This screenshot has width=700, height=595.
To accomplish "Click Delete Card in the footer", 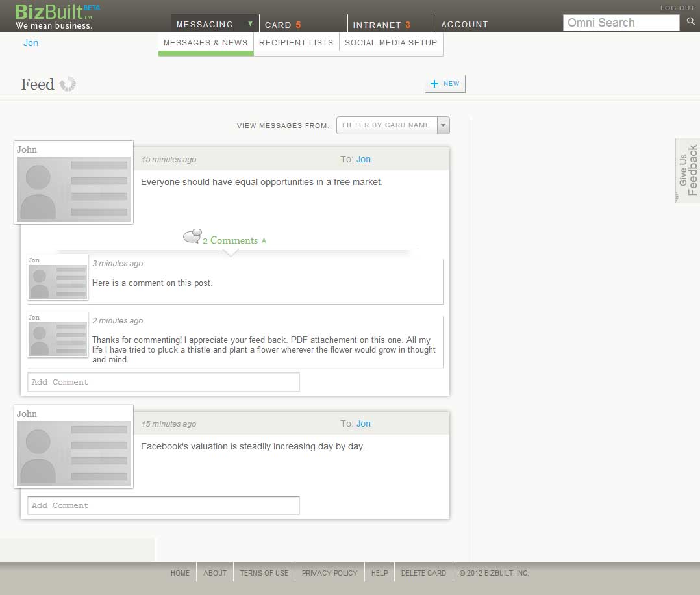I will coord(423,573).
